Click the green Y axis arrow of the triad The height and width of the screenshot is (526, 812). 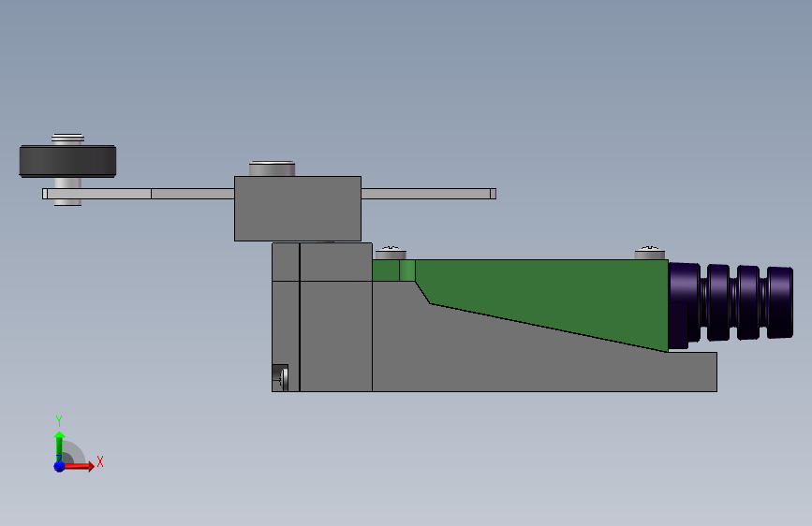click(59, 445)
